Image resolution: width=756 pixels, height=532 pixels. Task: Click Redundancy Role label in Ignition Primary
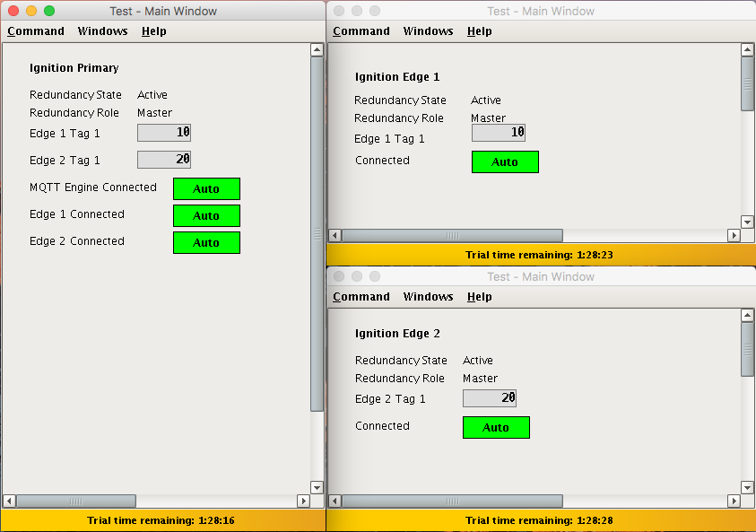coord(74,113)
